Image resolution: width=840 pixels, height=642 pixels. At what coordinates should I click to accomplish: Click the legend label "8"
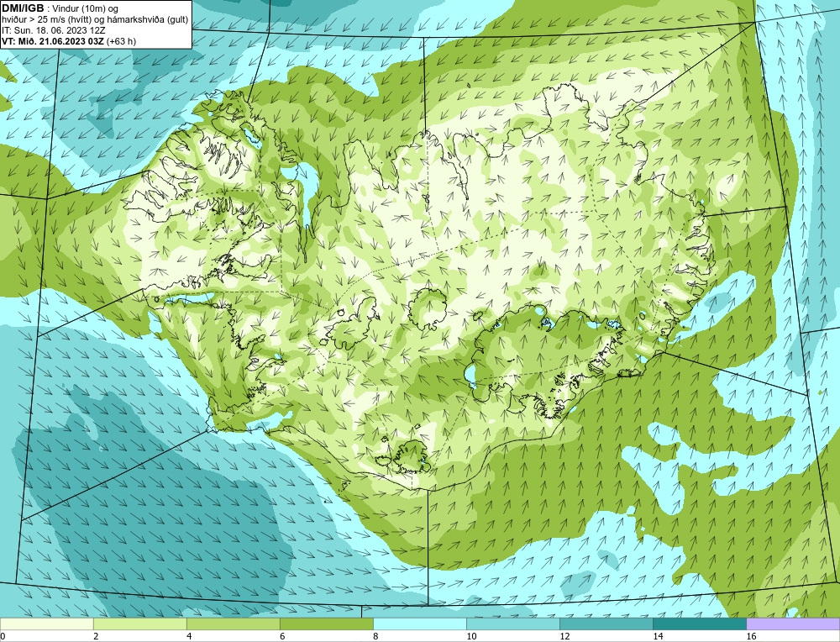coord(375,636)
